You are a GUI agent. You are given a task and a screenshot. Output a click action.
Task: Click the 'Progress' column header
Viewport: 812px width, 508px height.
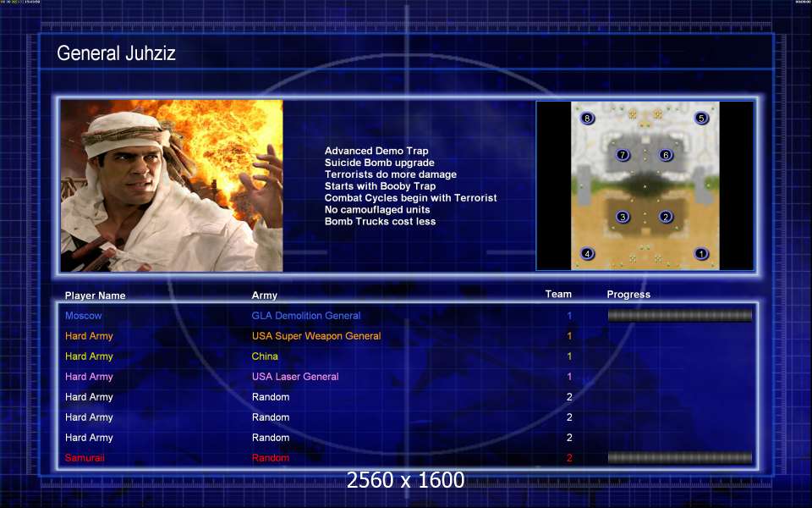point(628,295)
